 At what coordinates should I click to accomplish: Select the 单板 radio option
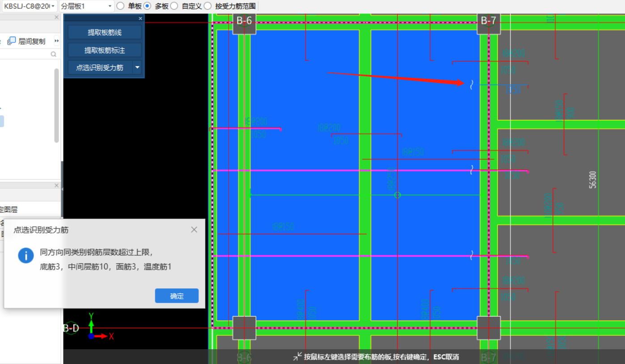tap(120, 6)
